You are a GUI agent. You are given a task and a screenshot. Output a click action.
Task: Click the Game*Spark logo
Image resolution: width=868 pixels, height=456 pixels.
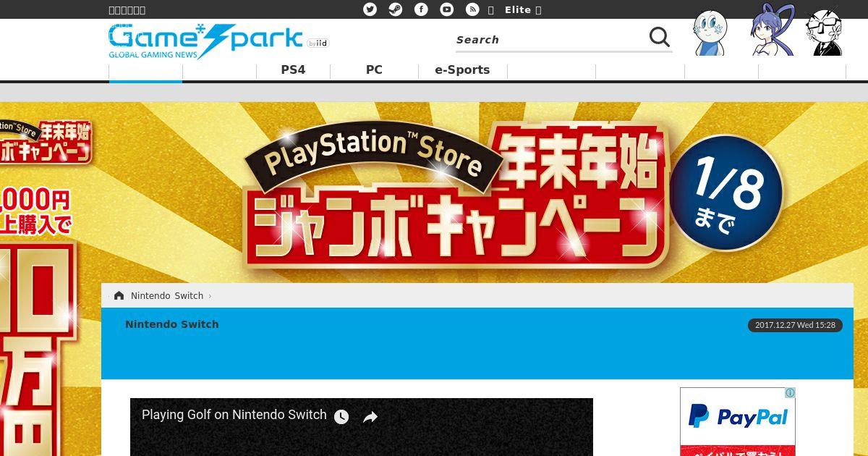click(205, 41)
